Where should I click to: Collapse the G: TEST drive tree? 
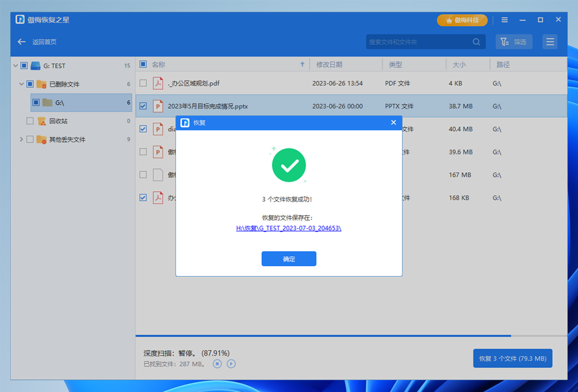(x=15, y=66)
